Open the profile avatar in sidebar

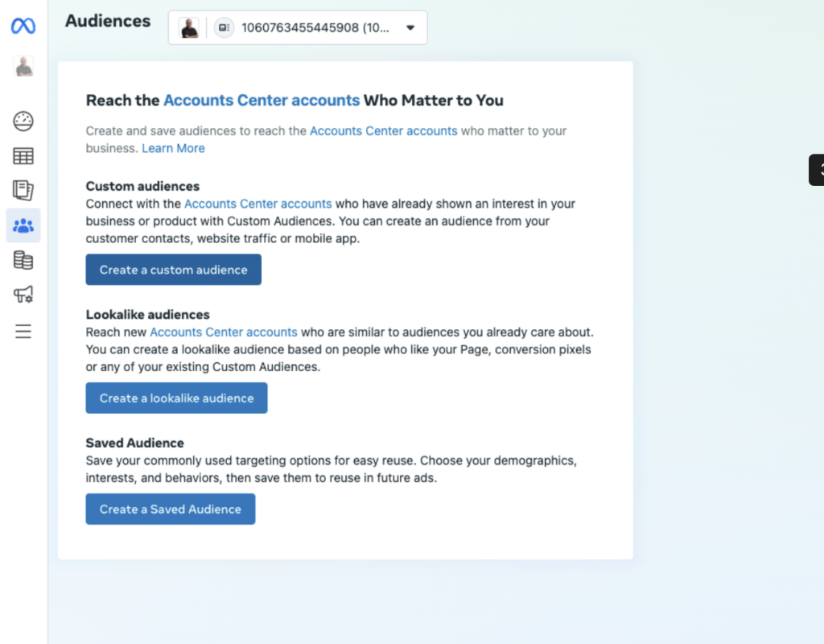23,67
